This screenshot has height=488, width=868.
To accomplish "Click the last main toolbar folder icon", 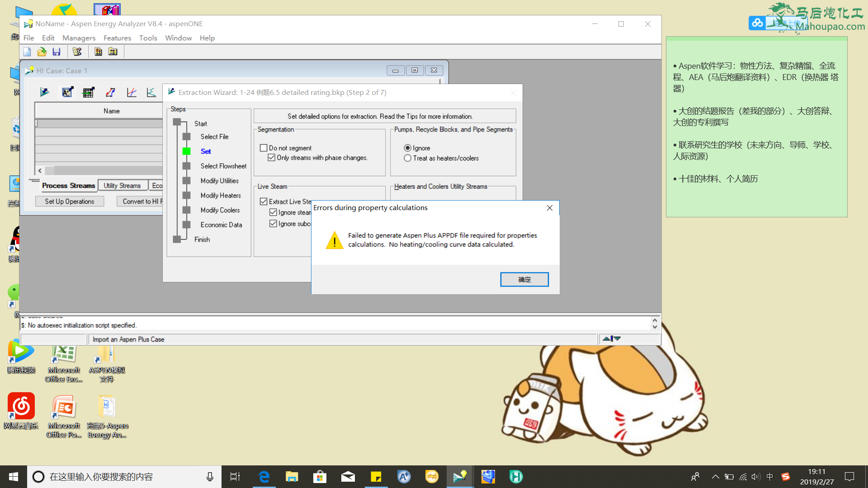I will [x=113, y=52].
